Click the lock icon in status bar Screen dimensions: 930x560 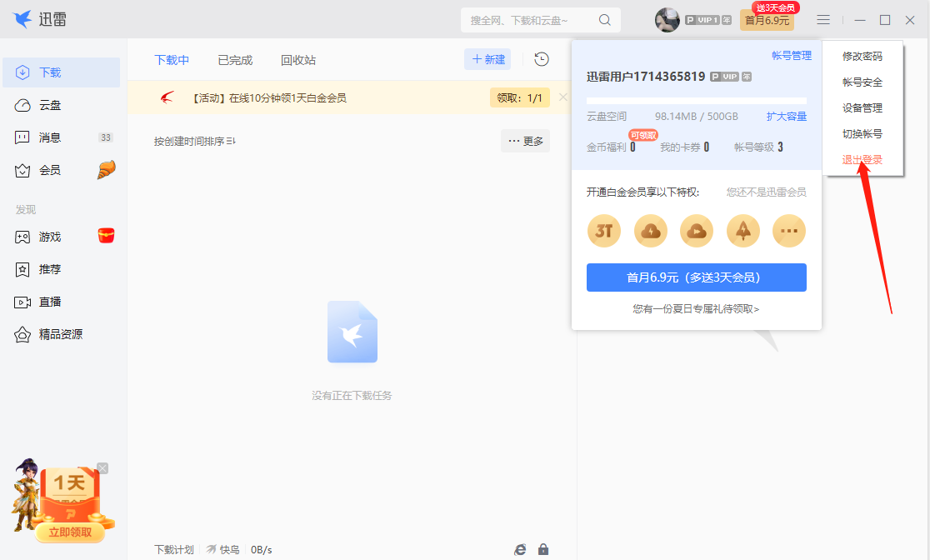[542, 548]
